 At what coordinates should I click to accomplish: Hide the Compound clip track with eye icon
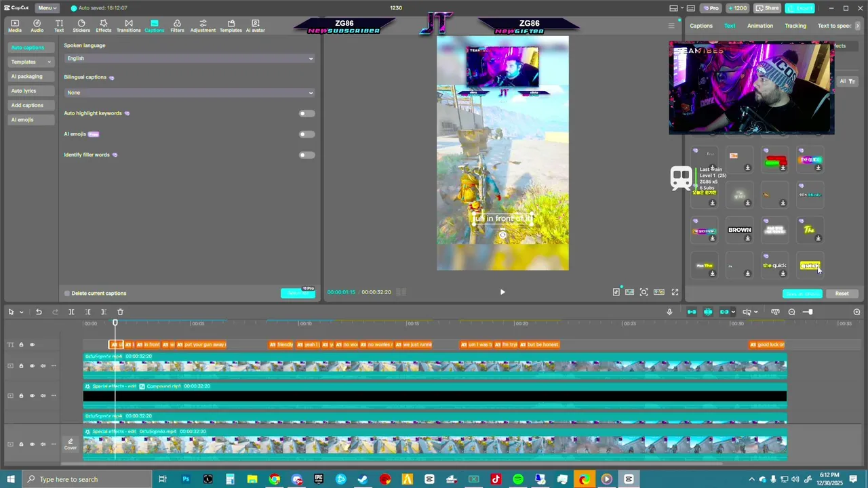pyautogui.click(x=32, y=396)
